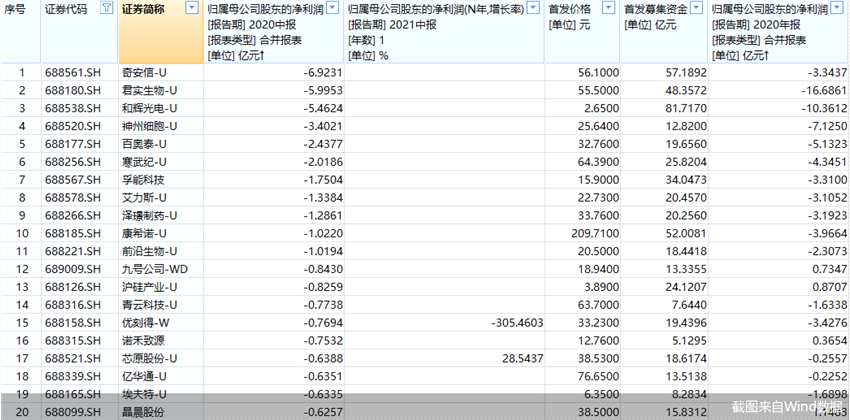Select stock code 688099.SH
This screenshot has width=850, height=420.
pos(73,412)
